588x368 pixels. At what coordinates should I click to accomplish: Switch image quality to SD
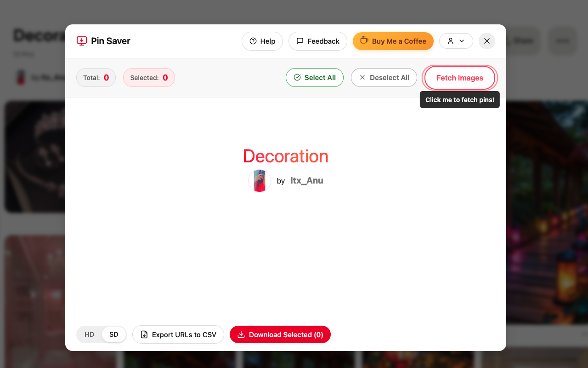tap(114, 334)
